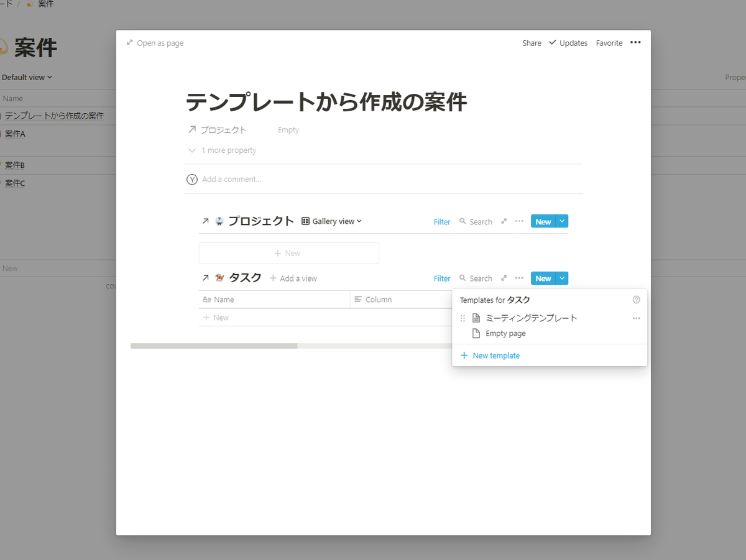Click the full-page expand icon for プロジェクト

pyautogui.click(x=504, y=221)
